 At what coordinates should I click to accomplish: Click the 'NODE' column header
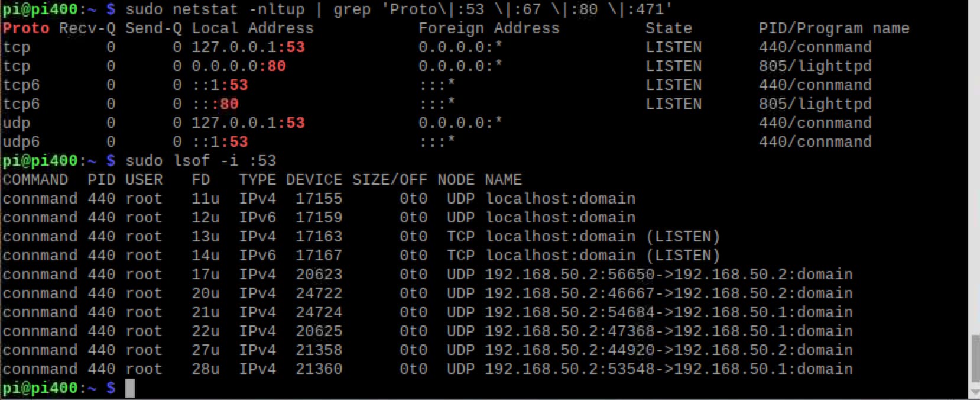click(x=456, y=180)
